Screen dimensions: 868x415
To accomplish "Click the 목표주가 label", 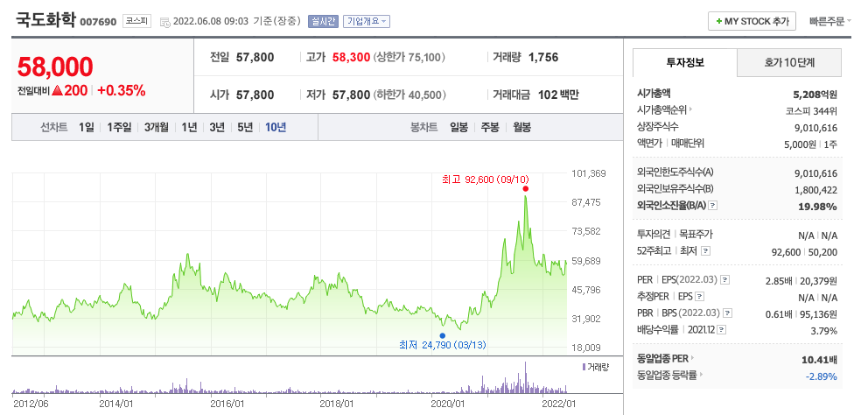I will tap(696, 235).
